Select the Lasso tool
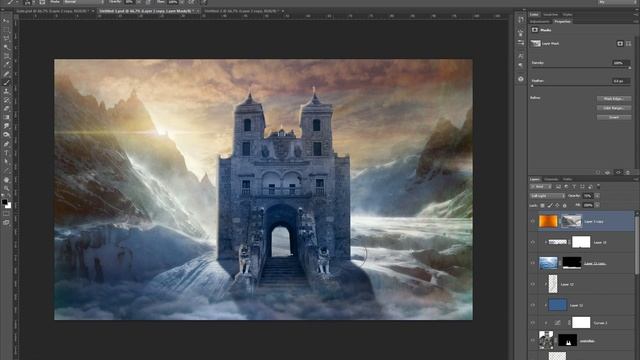Screen dimensions: 640x360 [6, 38]
